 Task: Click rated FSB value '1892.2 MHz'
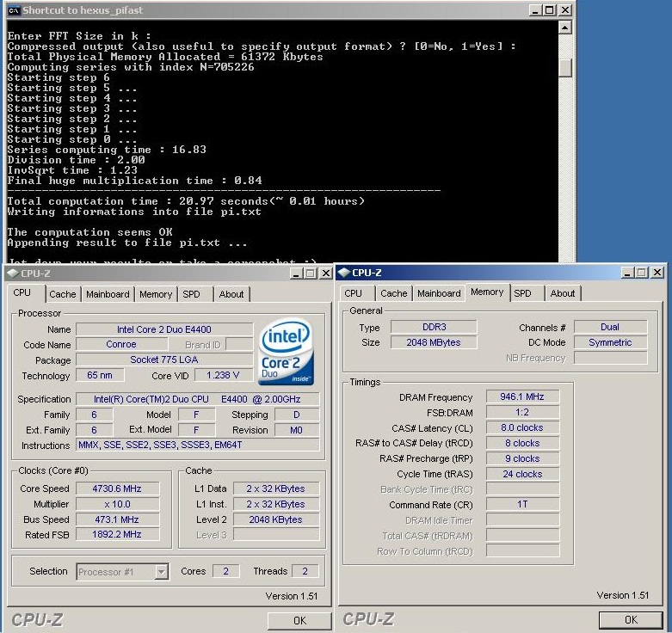pos(117,534)
